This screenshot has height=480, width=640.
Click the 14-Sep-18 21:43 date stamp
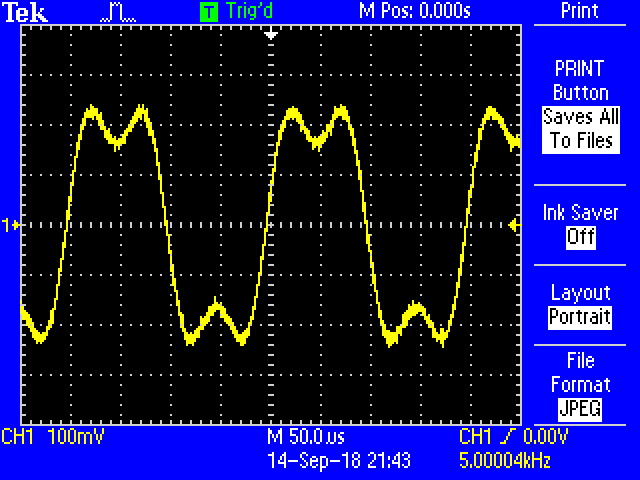tap(338, 461)
